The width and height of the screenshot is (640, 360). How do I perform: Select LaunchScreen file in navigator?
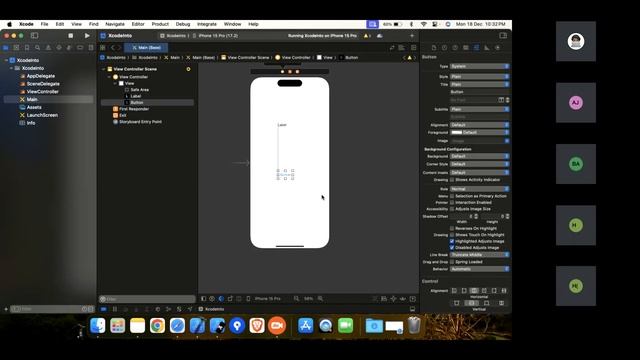tap(42, 115)
